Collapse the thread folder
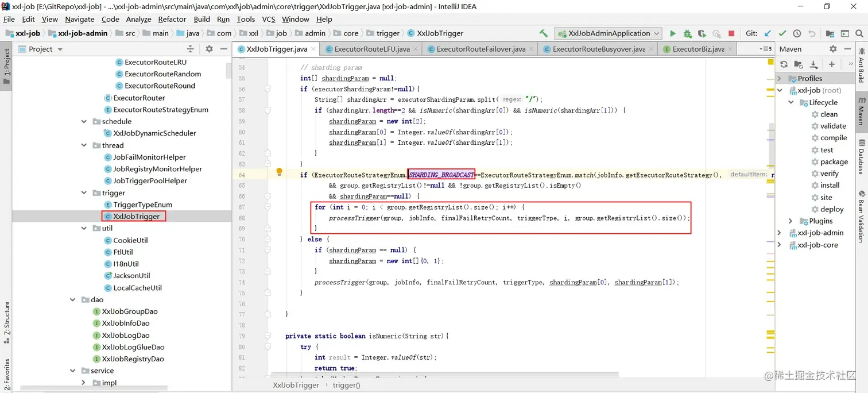Viewport: 868px width, 393px height. coord(84,145)
